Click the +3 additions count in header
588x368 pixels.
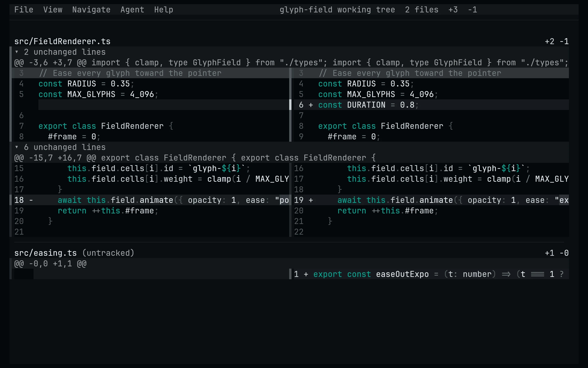tap(453, 10)
